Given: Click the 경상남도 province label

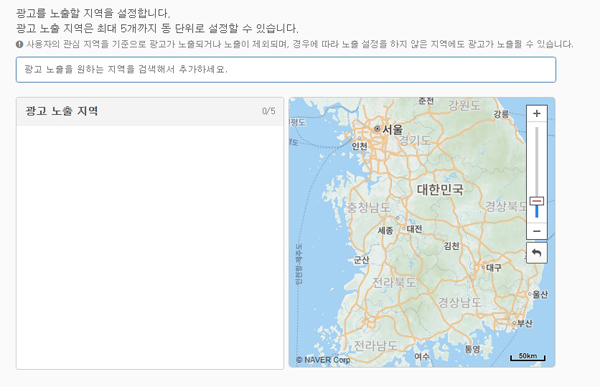Looking at the screenshot, I should (x=460, y=302).
